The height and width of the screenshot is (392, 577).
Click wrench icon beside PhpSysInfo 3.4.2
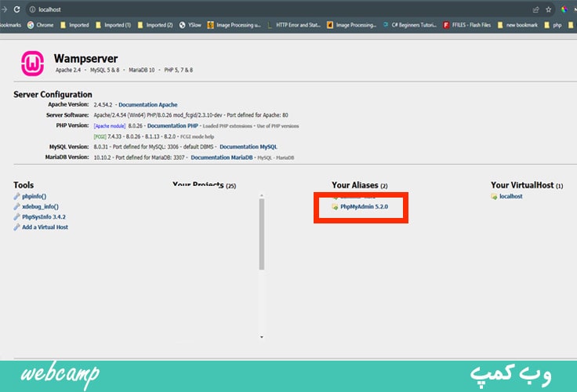tap(16, 217)
